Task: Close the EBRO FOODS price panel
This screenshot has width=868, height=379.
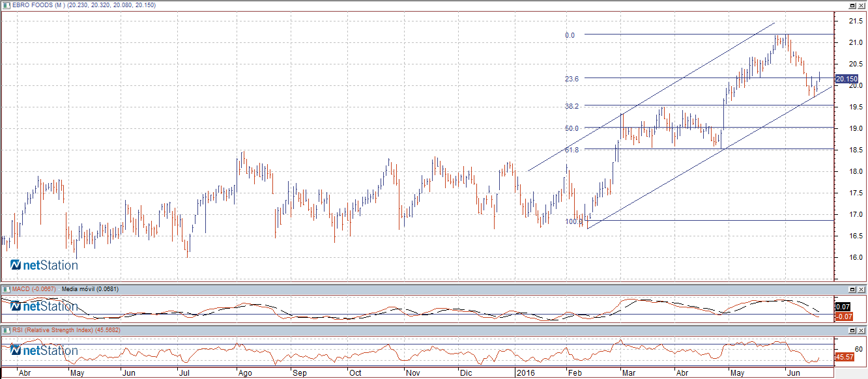Action: tap(861, 5)
